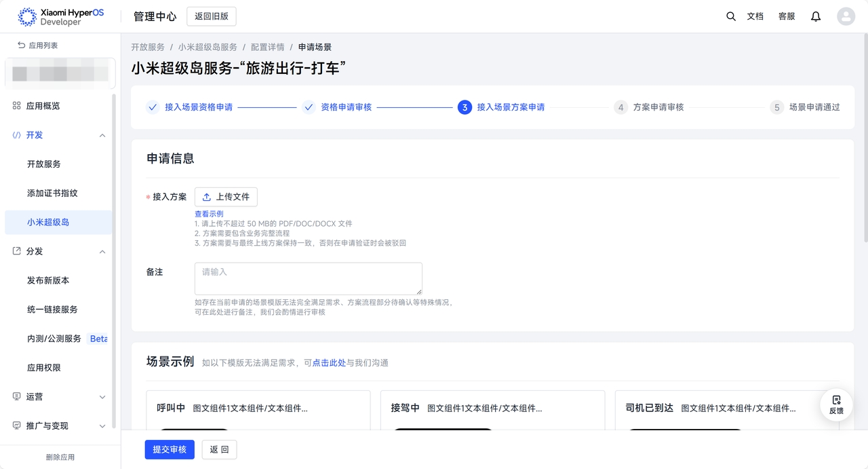Click the search magnifier icon
This screenshot has height=469, width=868.
(730, 16)
